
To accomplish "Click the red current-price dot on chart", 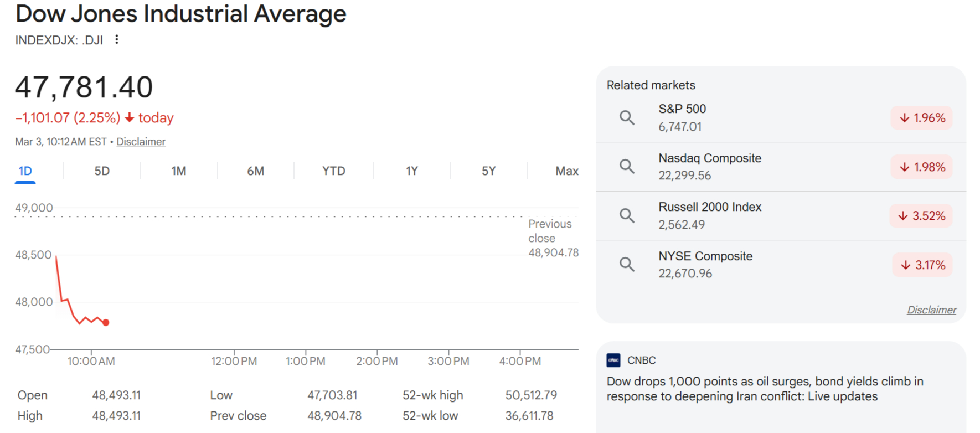I will point(106,322).
